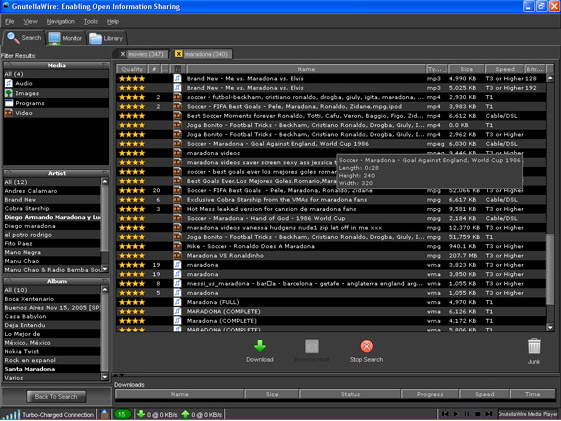Select the movies (347) results tab
The width and height of the screenshot is (561, 421).
pyautogui.click(x=146, y=54)
